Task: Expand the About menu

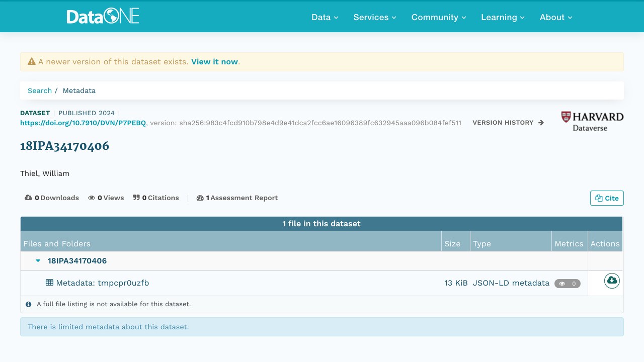Action: (x=556, y=17)
